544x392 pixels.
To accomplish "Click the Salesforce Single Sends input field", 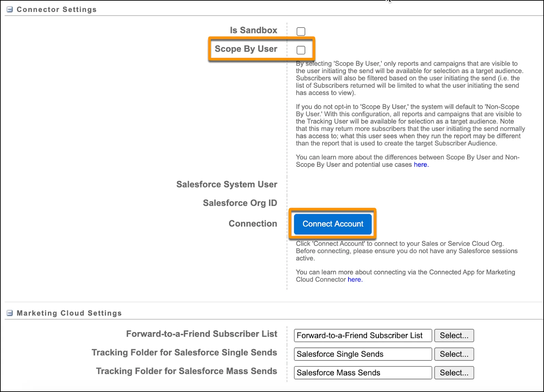I will point(363,354).
